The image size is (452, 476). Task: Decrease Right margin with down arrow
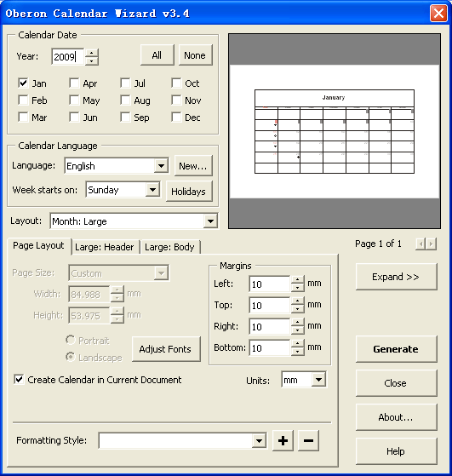click(297, 330)
